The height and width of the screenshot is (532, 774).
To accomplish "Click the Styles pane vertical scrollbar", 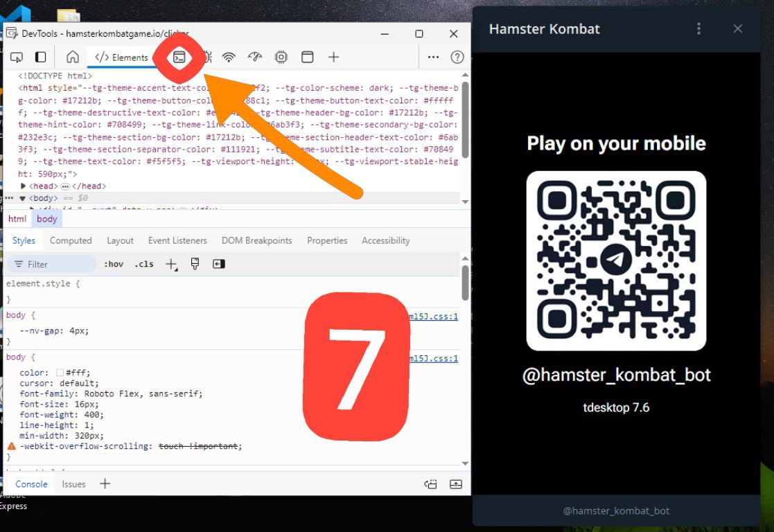I will point(465,283).
